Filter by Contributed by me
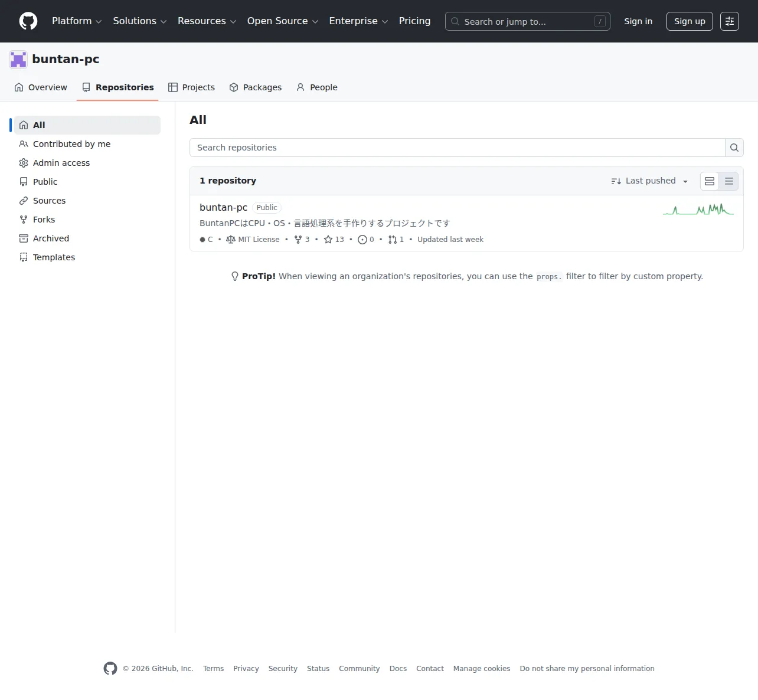This screenshot has height=700, width=758. 87,144
